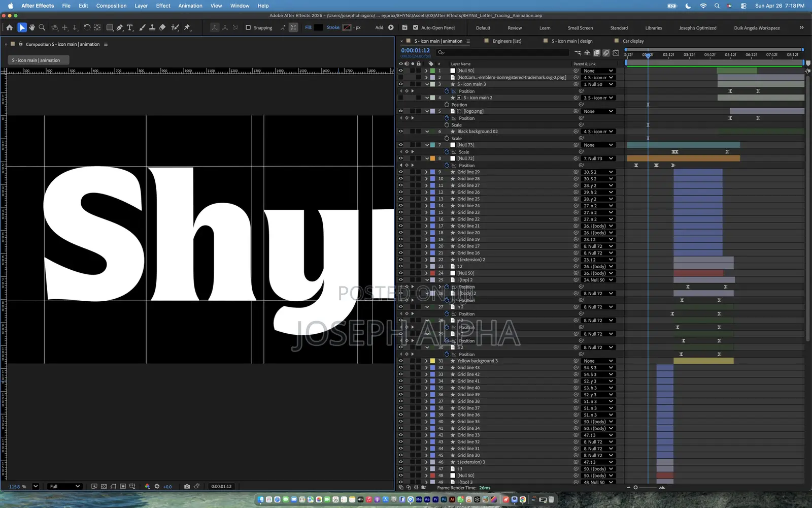Toggle visibility of Black background 02 layer
Image resolution: width=812 pixels, height=508 pixels.
400,132
